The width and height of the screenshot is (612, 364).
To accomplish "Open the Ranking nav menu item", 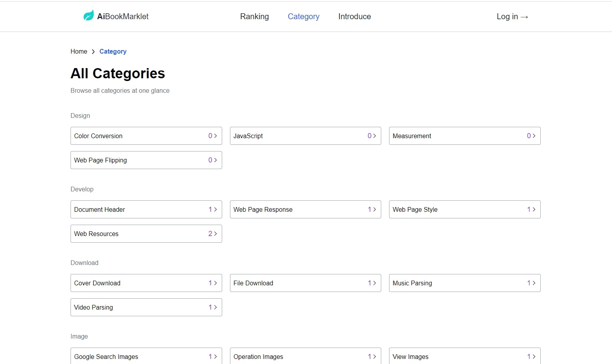I will [254, 16].
